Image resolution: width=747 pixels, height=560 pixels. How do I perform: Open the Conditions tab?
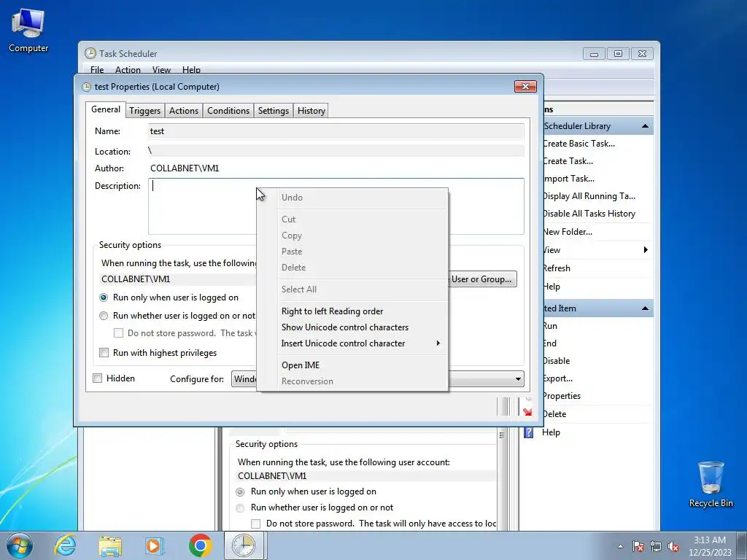(x=228, y=111)
